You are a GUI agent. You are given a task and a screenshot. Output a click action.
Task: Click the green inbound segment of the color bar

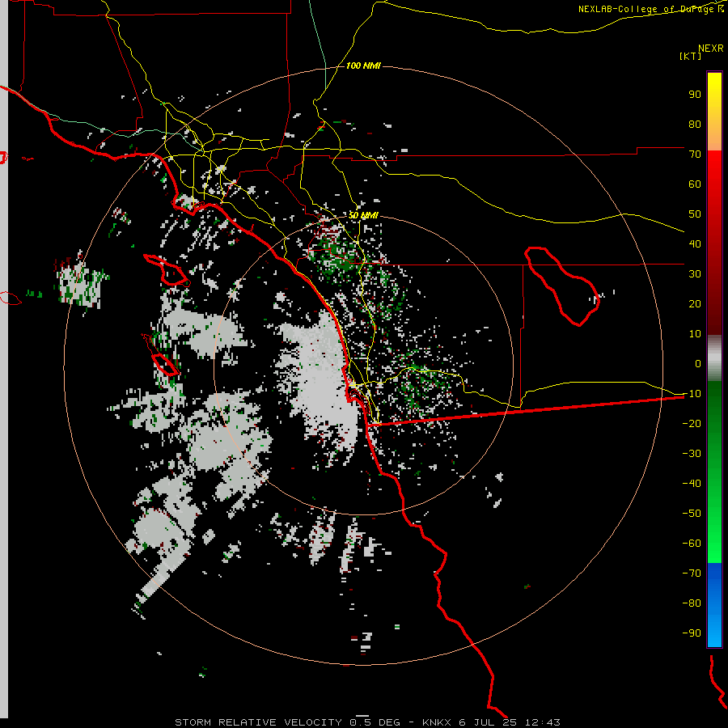pos(714,472)
